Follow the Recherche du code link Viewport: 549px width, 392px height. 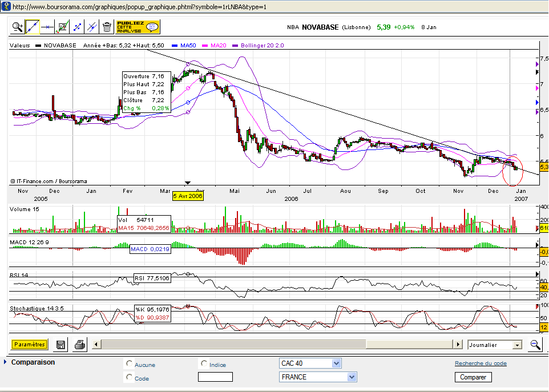pyautogui.click(x=480, y=363)
